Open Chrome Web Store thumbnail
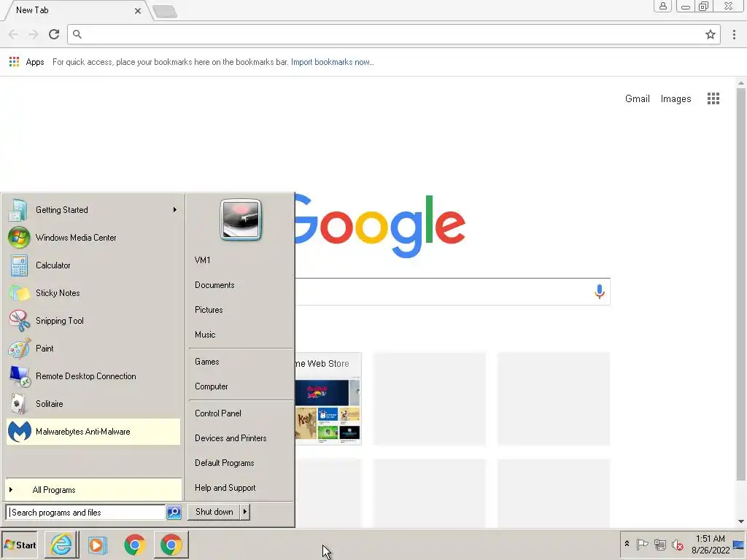Screen dimensions: 747x560 pyautogui.click(x=328, y=399)
